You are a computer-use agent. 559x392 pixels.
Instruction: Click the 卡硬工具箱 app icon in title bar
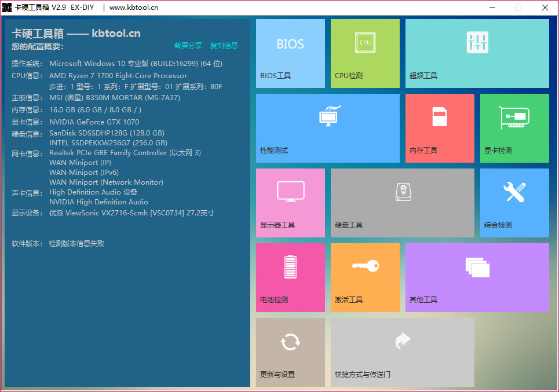8,8
